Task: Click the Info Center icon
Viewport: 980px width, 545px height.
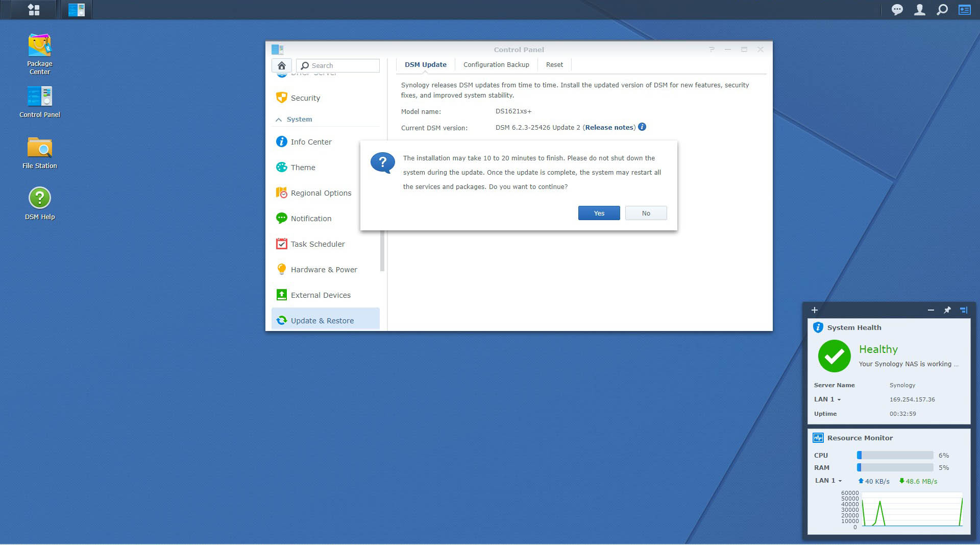Action: point(281,141)
